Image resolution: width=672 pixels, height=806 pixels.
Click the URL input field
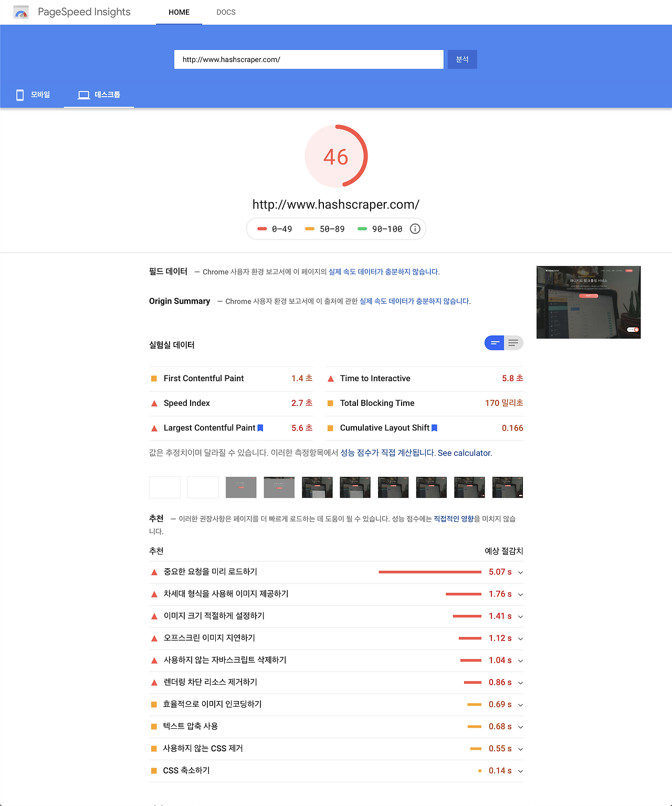click(x=309, y=59)
